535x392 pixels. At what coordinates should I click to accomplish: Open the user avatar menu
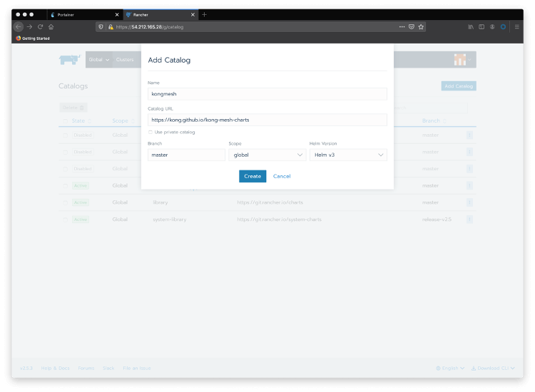coord(462,60)
